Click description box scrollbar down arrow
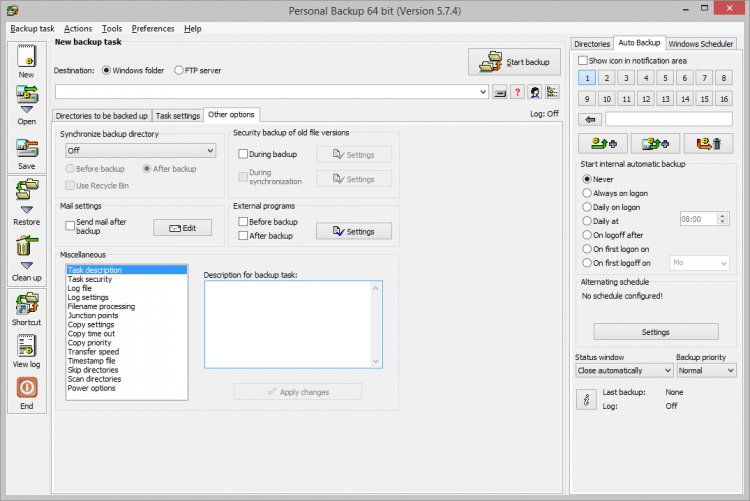This screenshot has height=501, width=750. (x=375, y=362)
